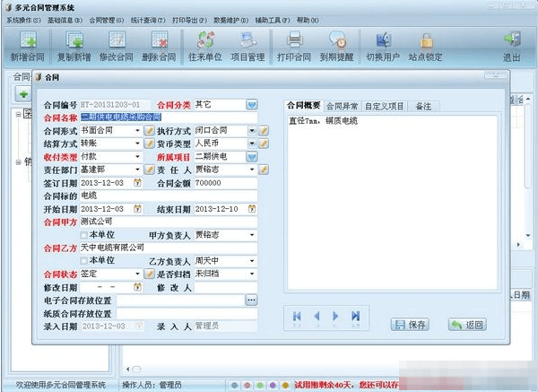Go to last contract record
This screenshot has height=392, width=538.
pos(355,317)
